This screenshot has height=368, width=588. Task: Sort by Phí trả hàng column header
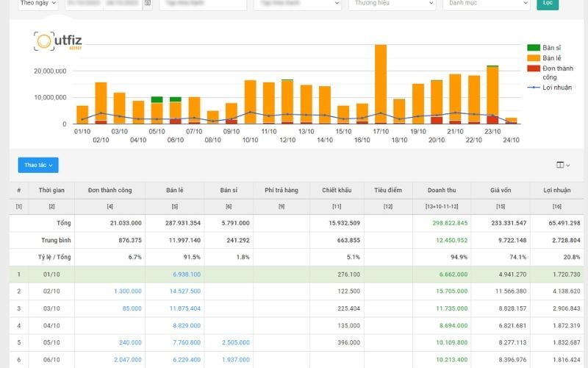(x=282, y=191)
